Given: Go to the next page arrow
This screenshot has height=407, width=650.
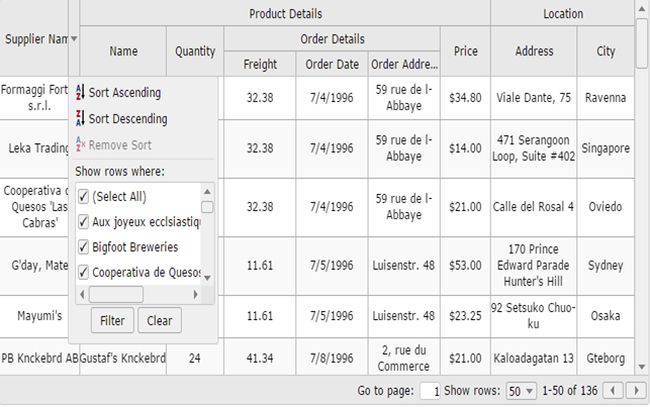Looking at the screenshot, I should [636, 390].
